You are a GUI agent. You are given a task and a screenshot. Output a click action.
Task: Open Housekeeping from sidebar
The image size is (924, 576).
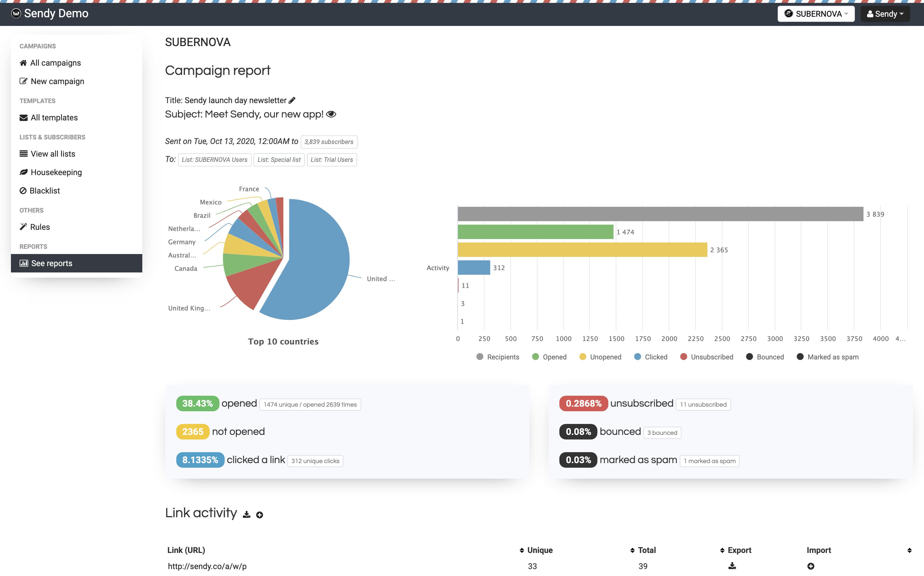coord(56,172)
